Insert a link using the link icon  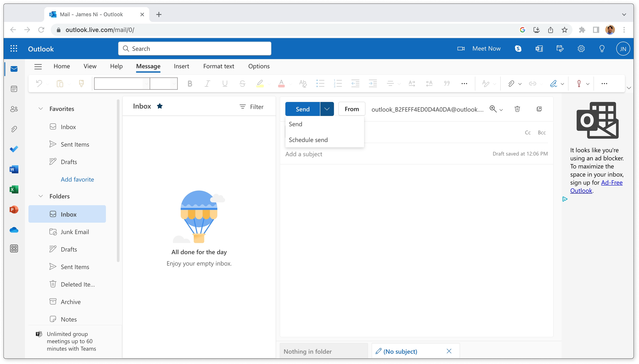[532, 84]
